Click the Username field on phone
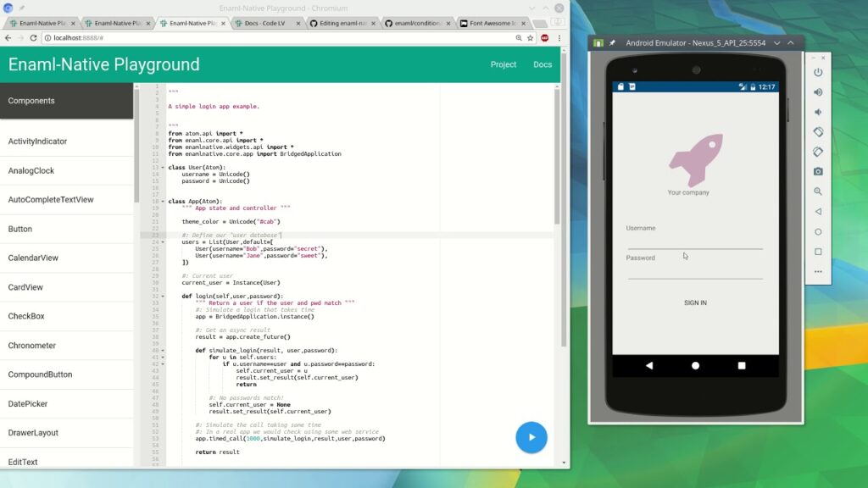 [x=695, y=241]
